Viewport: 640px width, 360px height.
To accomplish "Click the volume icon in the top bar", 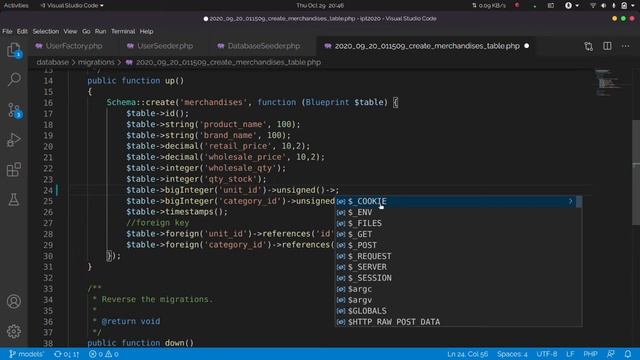I will 603,5.
